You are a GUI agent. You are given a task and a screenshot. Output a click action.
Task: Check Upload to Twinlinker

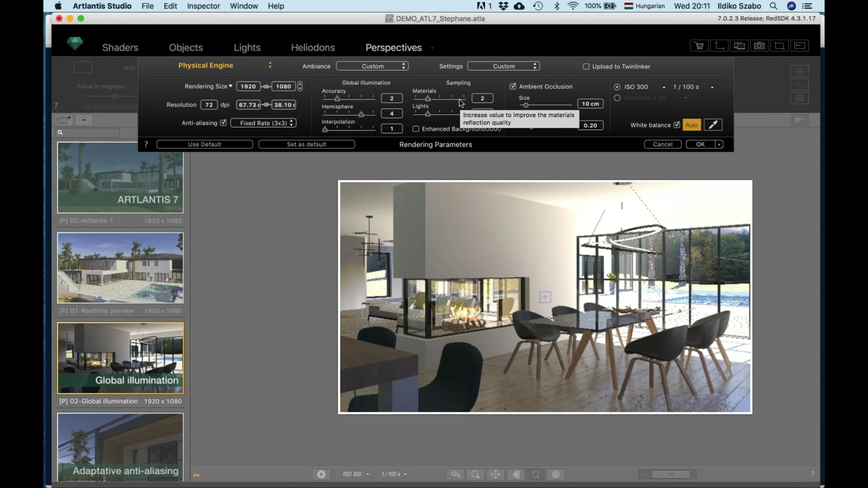(586, 67)
